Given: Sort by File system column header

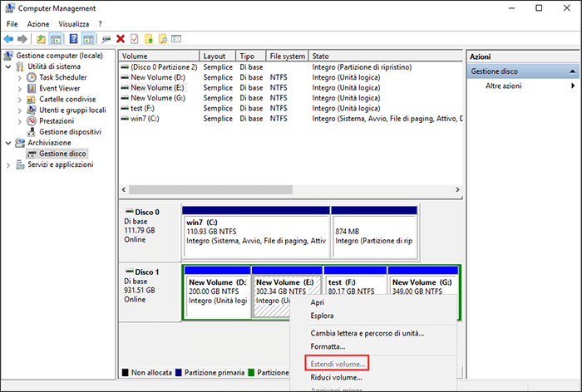Looking at the screenshot, I should 288,56.
